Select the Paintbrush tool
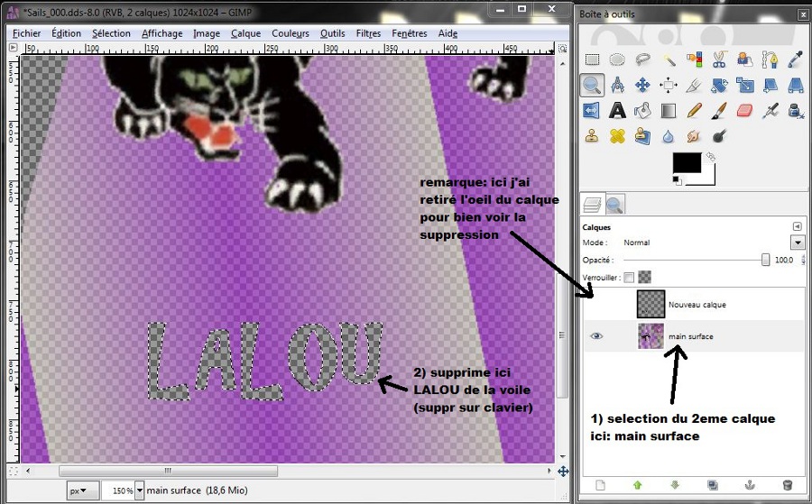The height and width of the screenshot is (504, 812). pyautogui.click(x=719, y=110)
